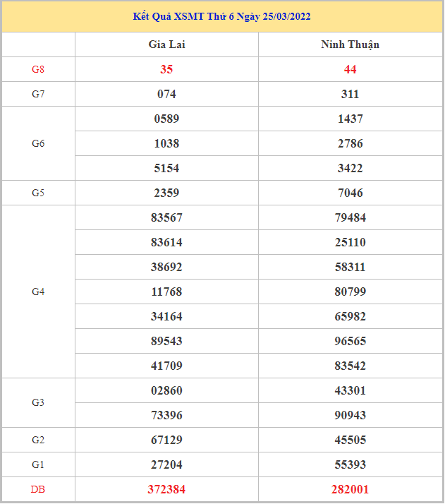This screenshot has width=445, height=504.
Task: Click Gia Lai DB jackpot 372384
Action: pyautogui.click(x=166, y=489)
